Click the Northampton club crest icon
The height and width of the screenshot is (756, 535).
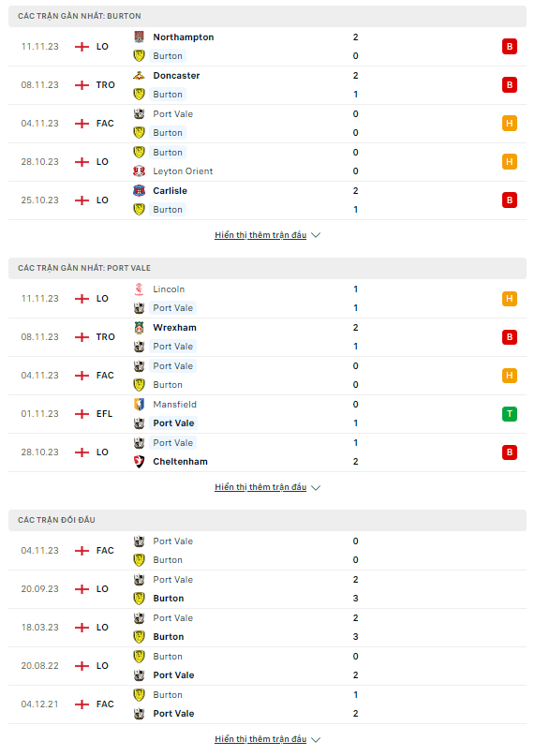tap(139, 37)
